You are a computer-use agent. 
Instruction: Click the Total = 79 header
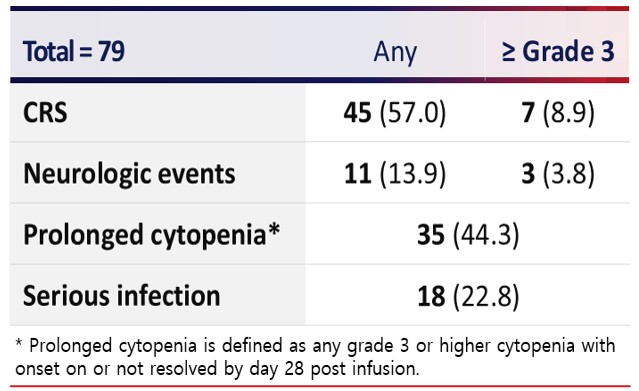[74, 52]
